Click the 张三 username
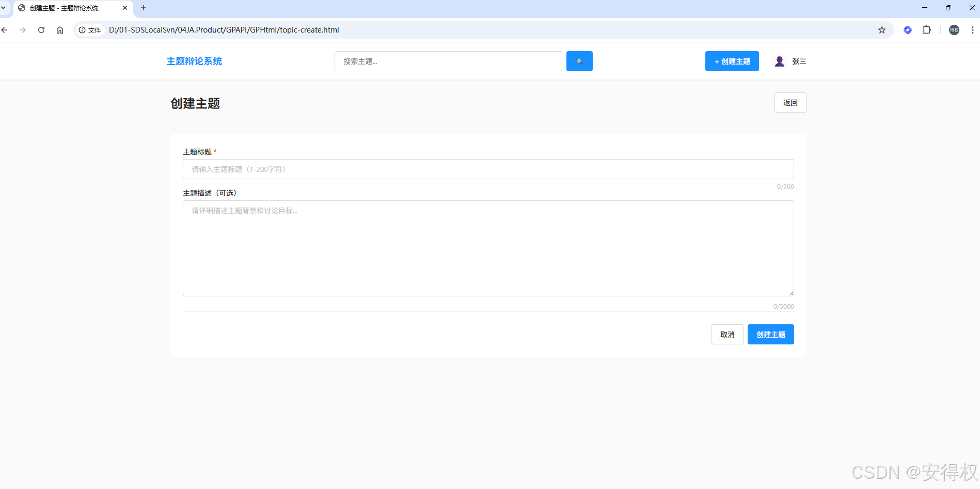The height and width of the screenshot is (489, 980). tap(799, 61)
